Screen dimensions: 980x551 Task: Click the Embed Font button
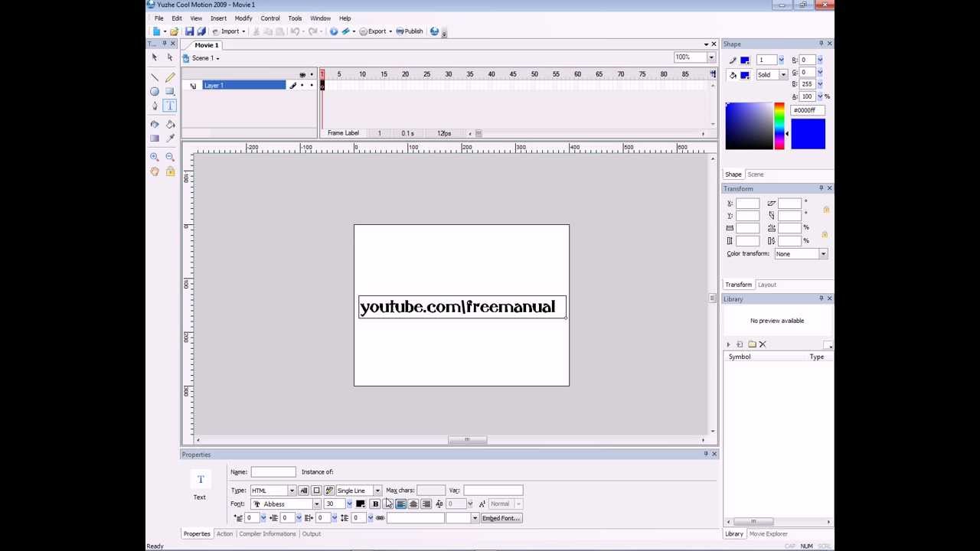[501, 518]
